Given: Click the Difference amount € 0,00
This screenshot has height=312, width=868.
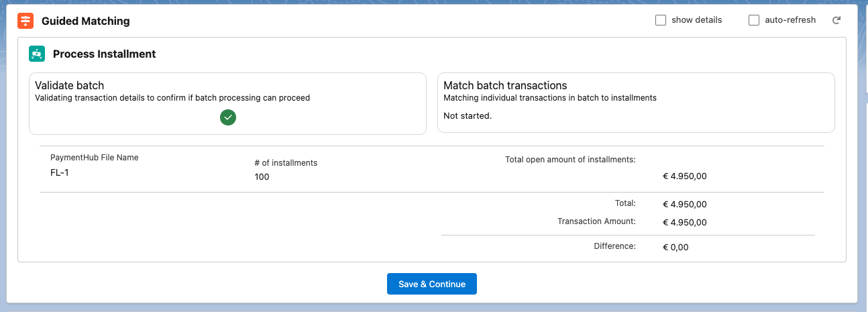Looking at the screenshot, I should (675, 247).
